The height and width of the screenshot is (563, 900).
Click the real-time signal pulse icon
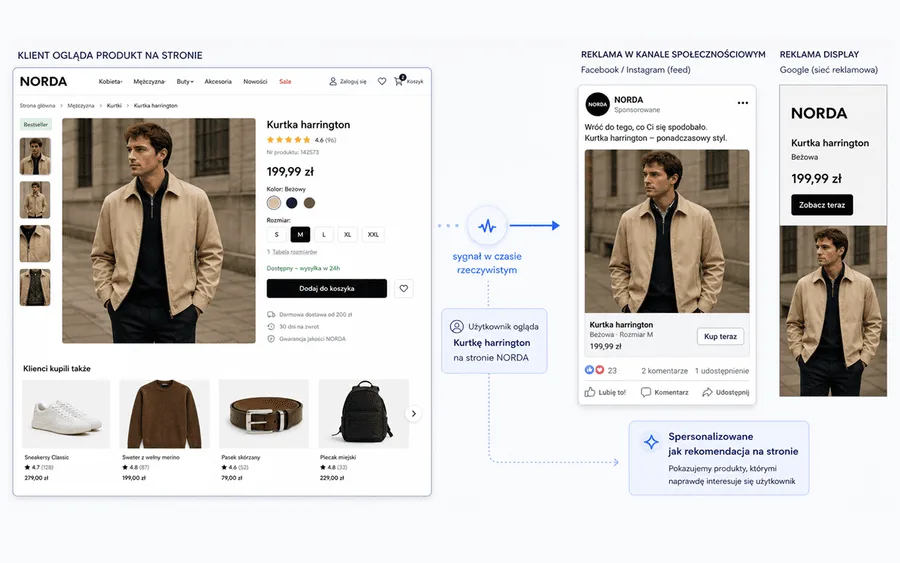[x=487, y=226]
